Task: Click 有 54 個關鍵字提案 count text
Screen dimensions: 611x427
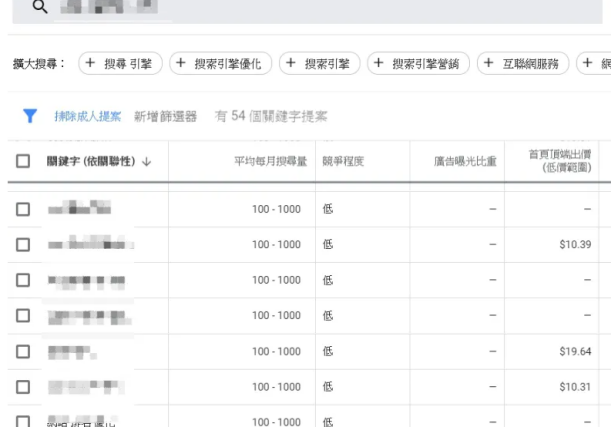Action: pyautogui.click(x=271, y=116)
